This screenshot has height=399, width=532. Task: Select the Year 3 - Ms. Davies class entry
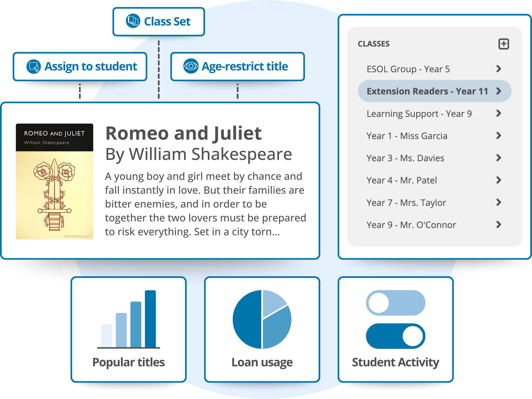click(x=405, y=158)
